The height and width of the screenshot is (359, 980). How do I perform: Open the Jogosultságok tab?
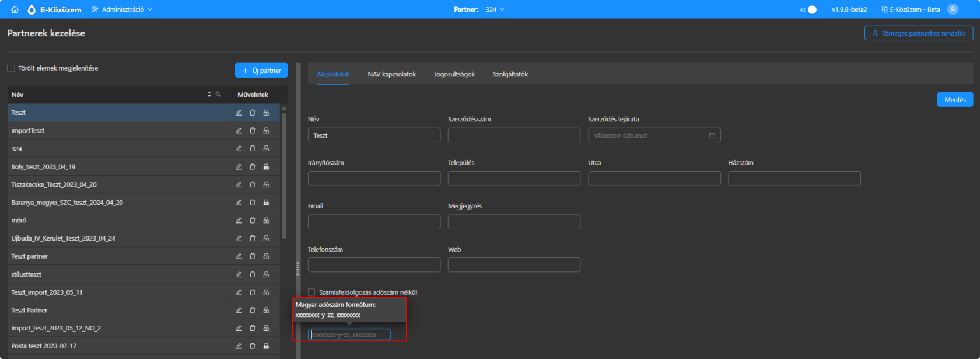coord(454,74)
